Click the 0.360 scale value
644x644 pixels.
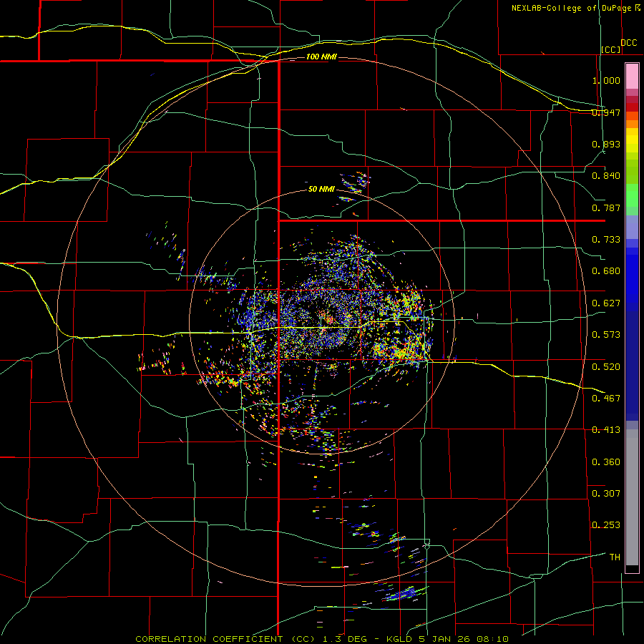[x=606, y=462]
